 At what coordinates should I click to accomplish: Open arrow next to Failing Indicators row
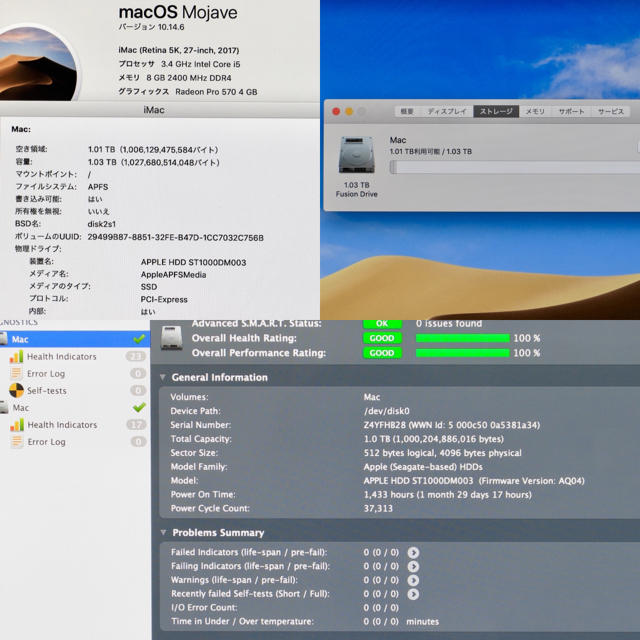413,566
